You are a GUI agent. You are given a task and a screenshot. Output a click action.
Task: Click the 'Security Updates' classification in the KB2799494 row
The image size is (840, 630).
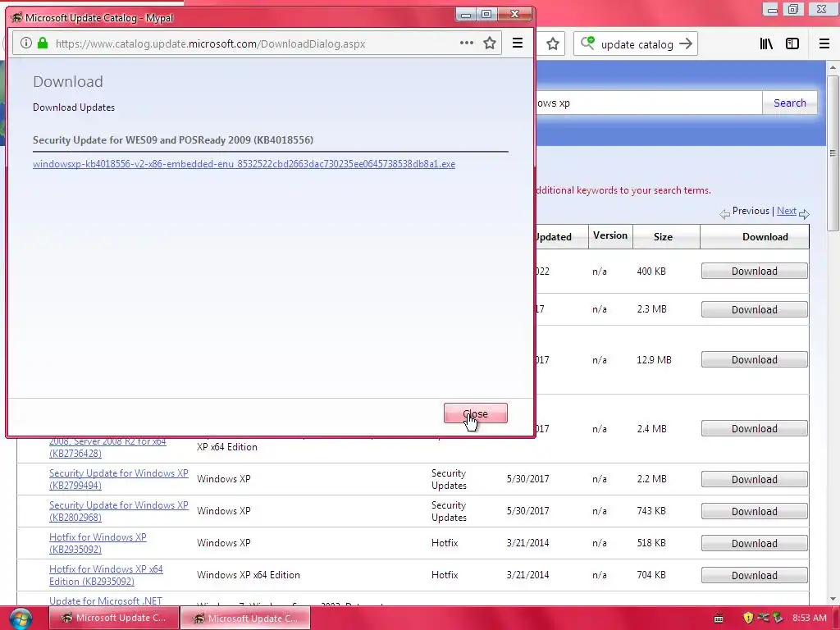(449, 479)
